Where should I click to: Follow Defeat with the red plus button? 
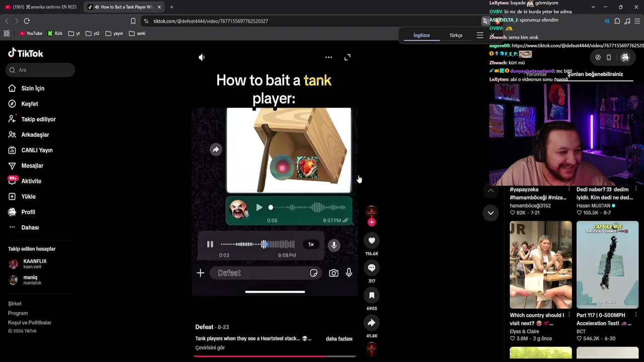tap(372, 222)
